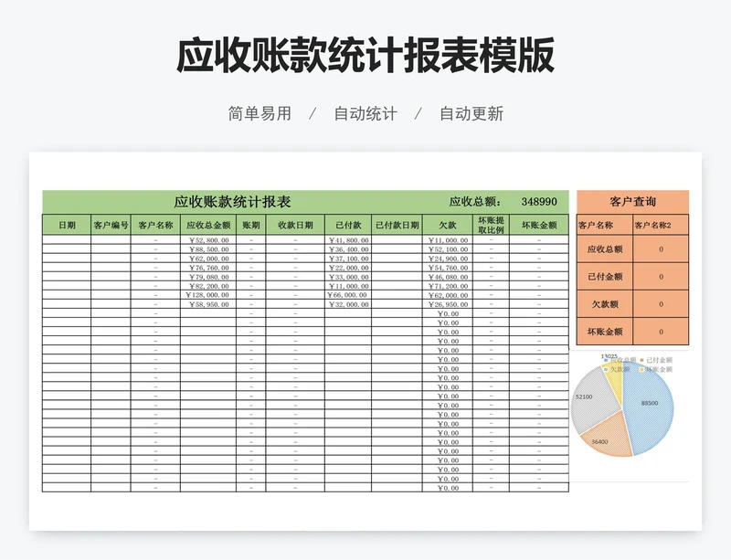Click the ¥76,760.00 cell

click(x=208, y=268)
